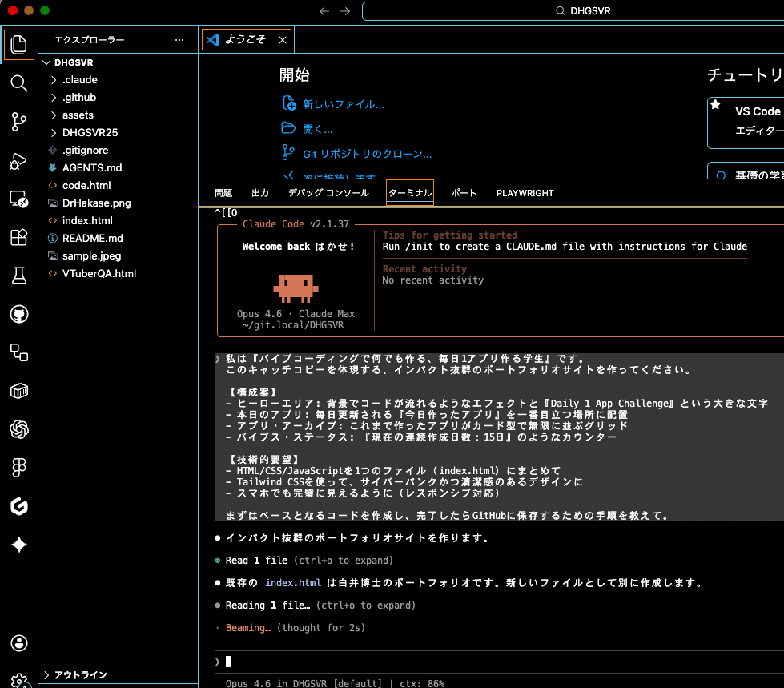Click the Claude Code mascot image
This screenshot has width=784, height=688.
296,288
